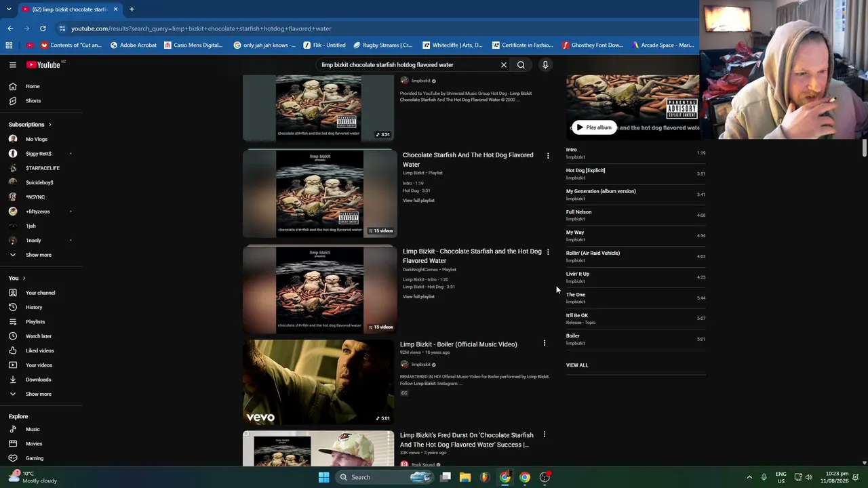Go to the YouTube home logo
868x488 pixels.
[x=43, y=65]
